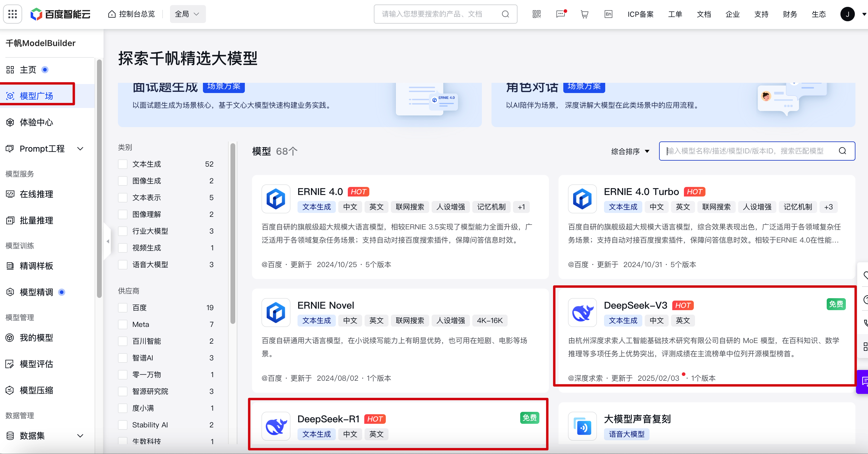This screenshot has width=868, height=454.
Task: Open the 全局 region dropdown
Action: coord(187,14)
